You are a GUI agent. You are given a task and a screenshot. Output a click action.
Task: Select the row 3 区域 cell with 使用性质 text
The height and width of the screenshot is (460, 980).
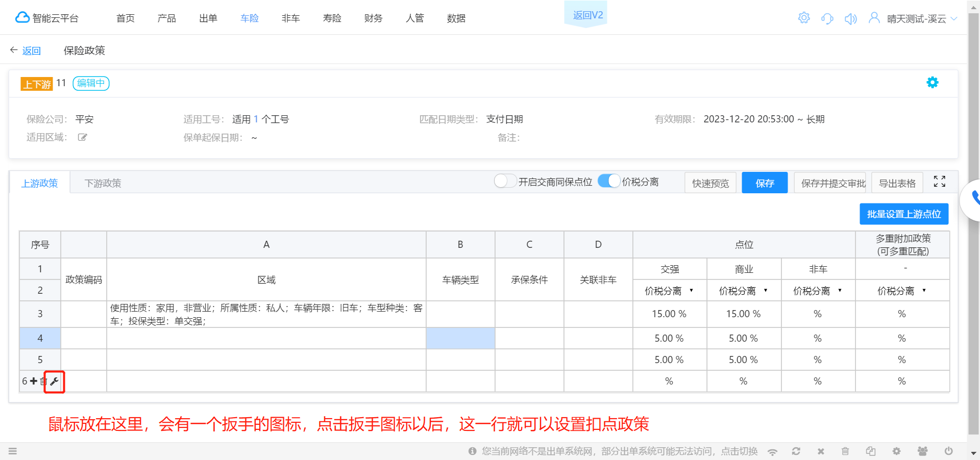coord(266,314)
